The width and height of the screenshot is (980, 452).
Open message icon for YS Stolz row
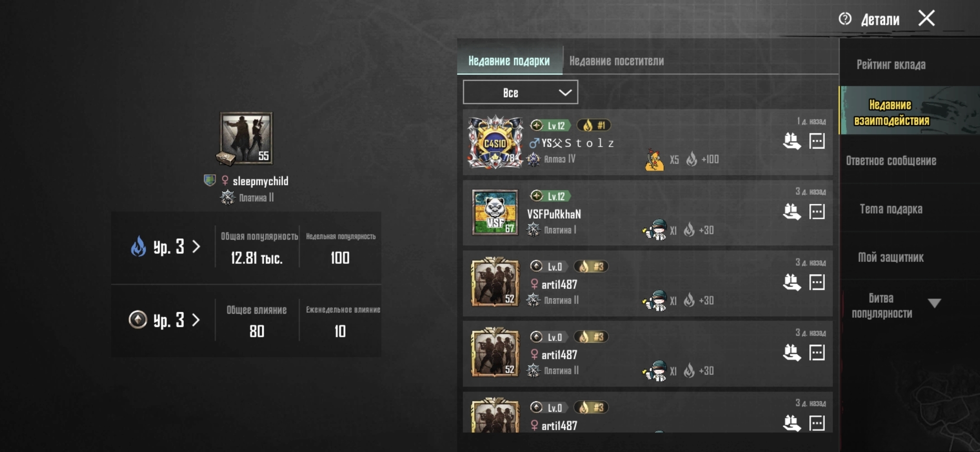pos(817,141)
